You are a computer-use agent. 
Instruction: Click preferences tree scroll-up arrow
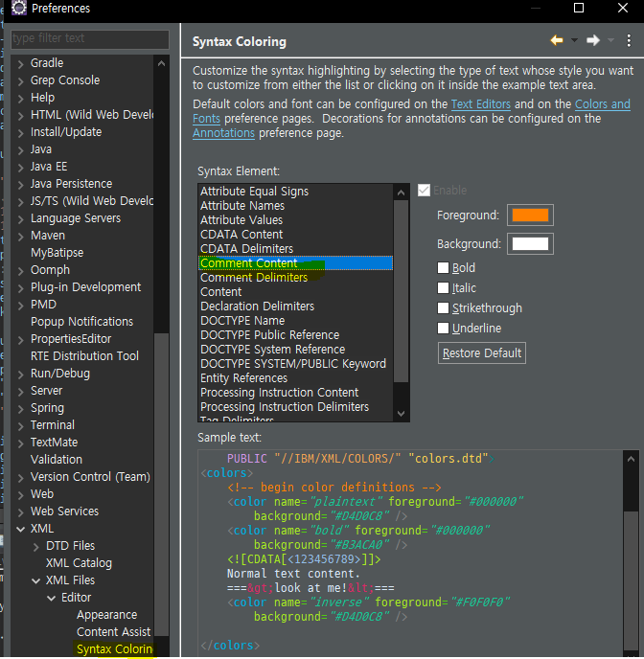(x=161, y=63)
